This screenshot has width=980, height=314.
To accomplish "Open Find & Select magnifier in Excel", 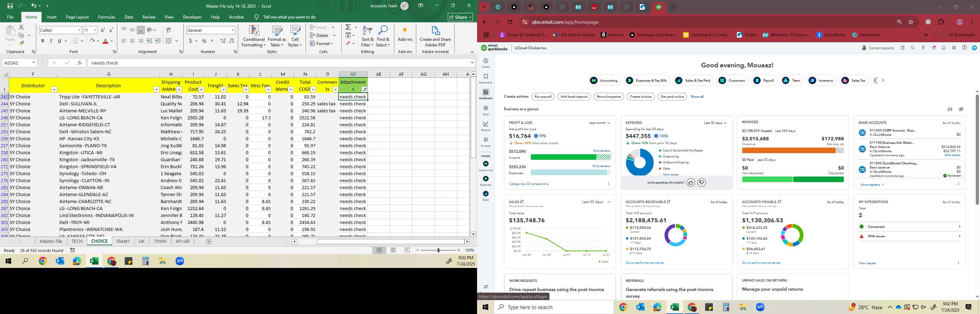I will tap(383, 37).
